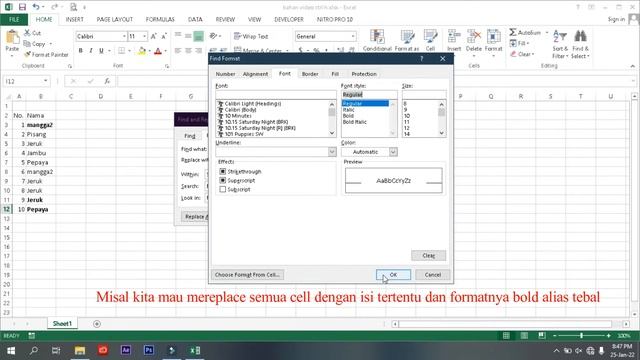Open Photoshop from taskbar
Viewport: 640px width, 360px height.
click(x=149, y=350)
